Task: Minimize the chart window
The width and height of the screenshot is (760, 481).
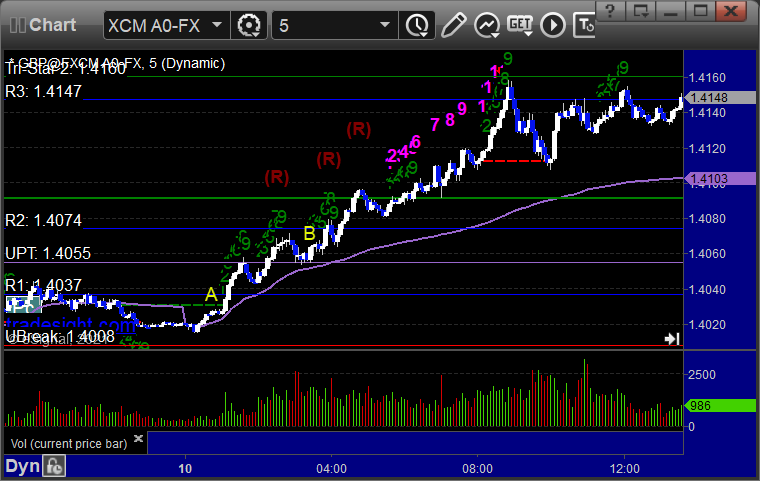Action: pos(670,11)
